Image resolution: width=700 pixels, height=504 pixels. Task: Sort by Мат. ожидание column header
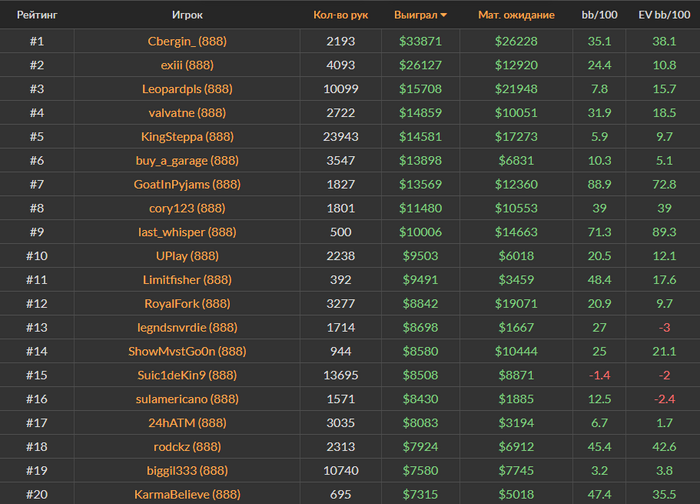(516, 15)
